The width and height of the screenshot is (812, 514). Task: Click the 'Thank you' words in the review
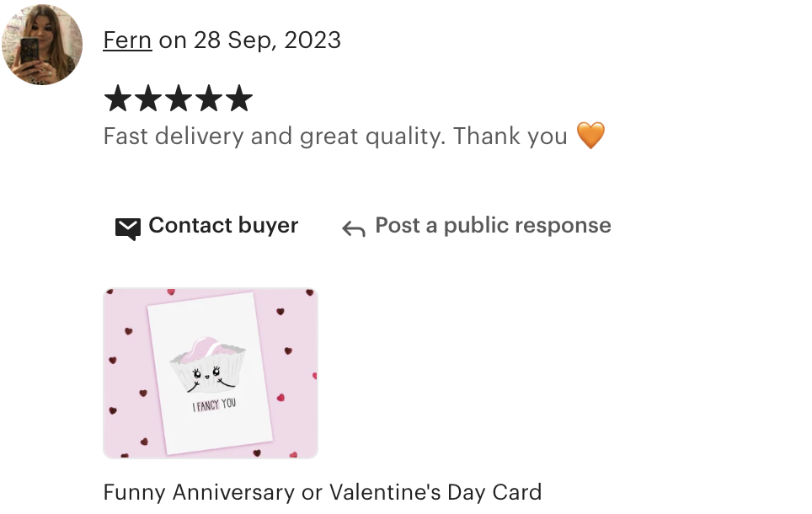click(x=510, y=137)
